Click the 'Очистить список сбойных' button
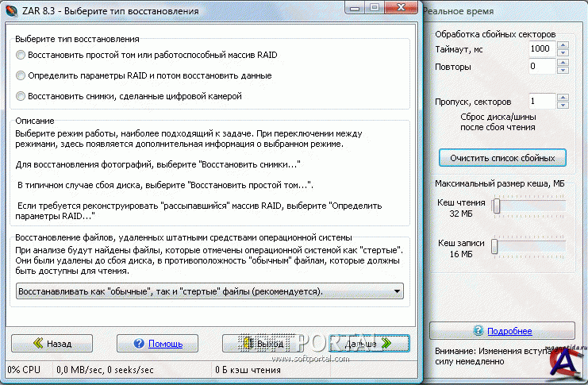This screenshot has height=385, width=588. click(x=502, y=158)
